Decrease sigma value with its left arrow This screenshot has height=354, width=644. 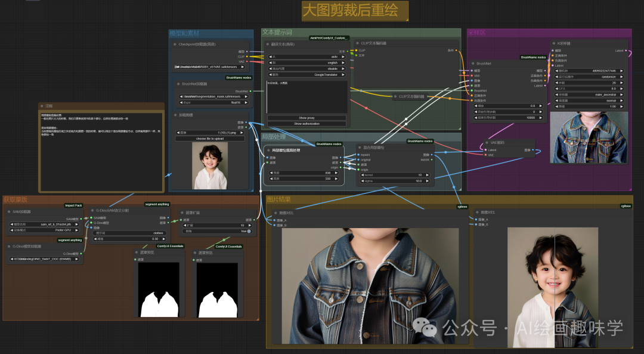click(363, 181)
